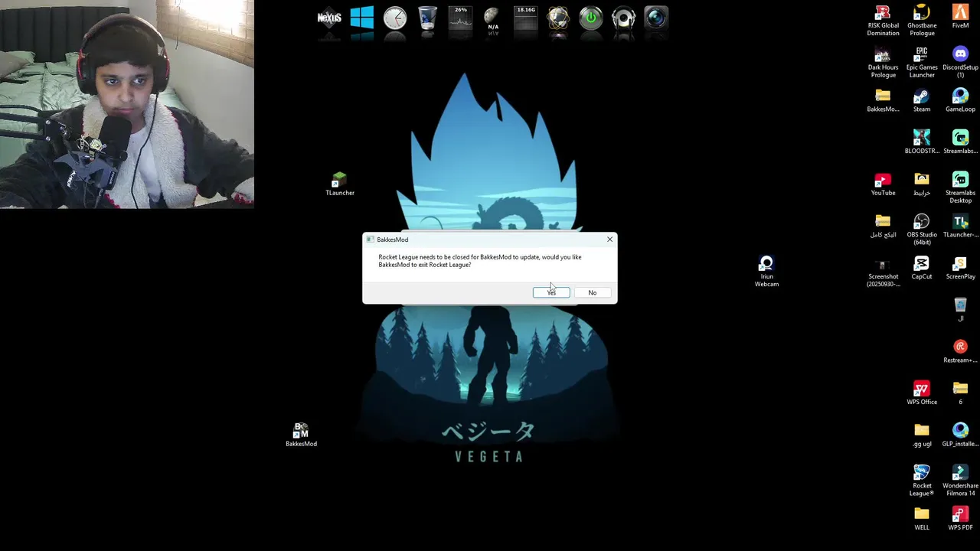Open the BakkesMod desktop shortcut
This screenshot has width=980, height=551.
[301, 435]
